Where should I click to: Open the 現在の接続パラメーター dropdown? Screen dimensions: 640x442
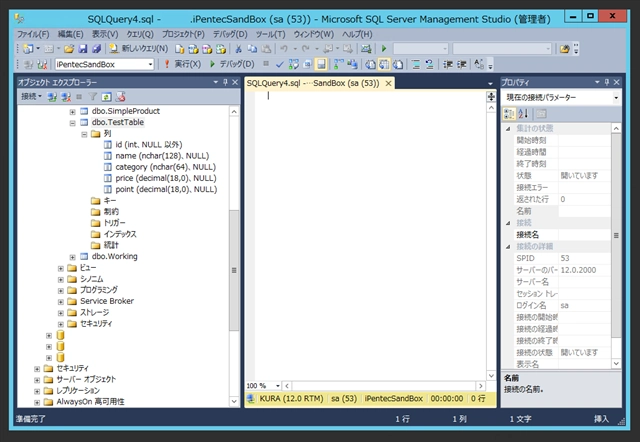pos(616,98)
